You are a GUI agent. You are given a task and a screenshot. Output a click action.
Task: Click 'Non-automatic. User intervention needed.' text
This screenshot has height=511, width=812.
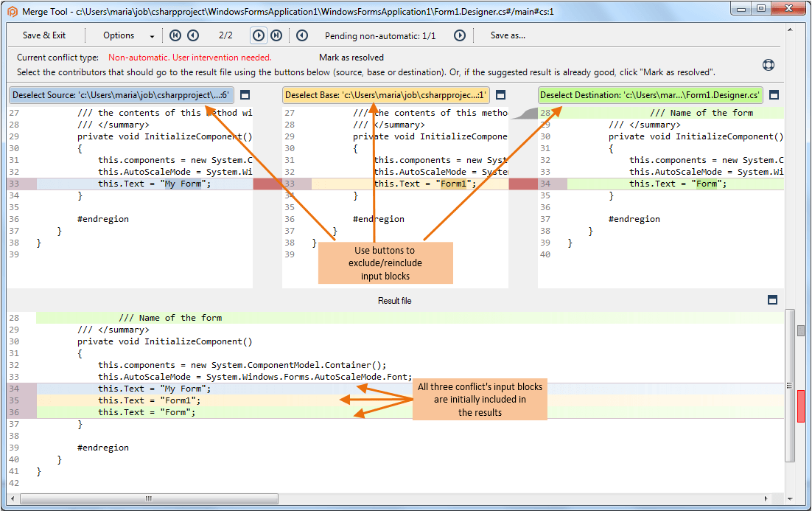[189, 58]
